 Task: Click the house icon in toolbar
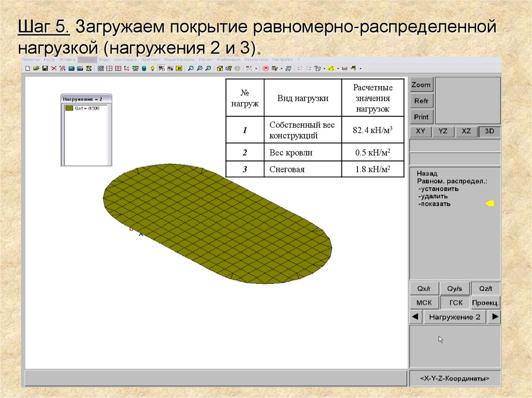[219, 68]
